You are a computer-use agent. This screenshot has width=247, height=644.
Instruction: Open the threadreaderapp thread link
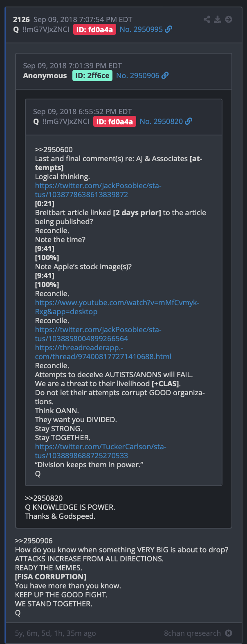click(x=103, y=352)
